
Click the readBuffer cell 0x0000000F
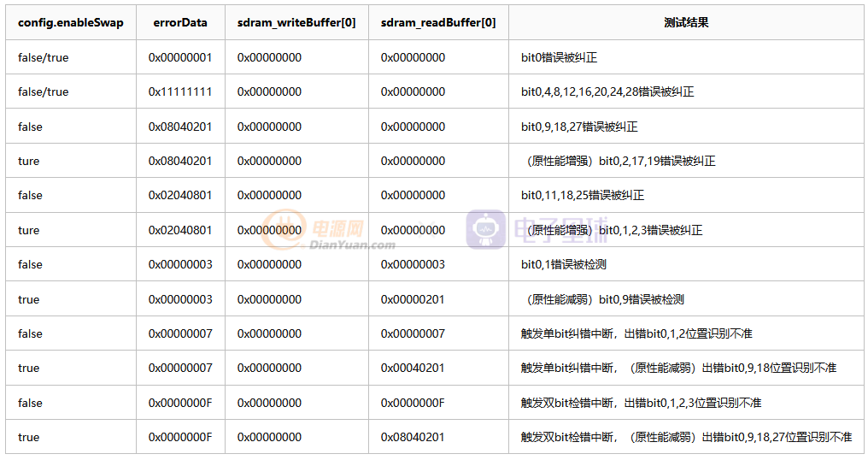click(413, 403)
